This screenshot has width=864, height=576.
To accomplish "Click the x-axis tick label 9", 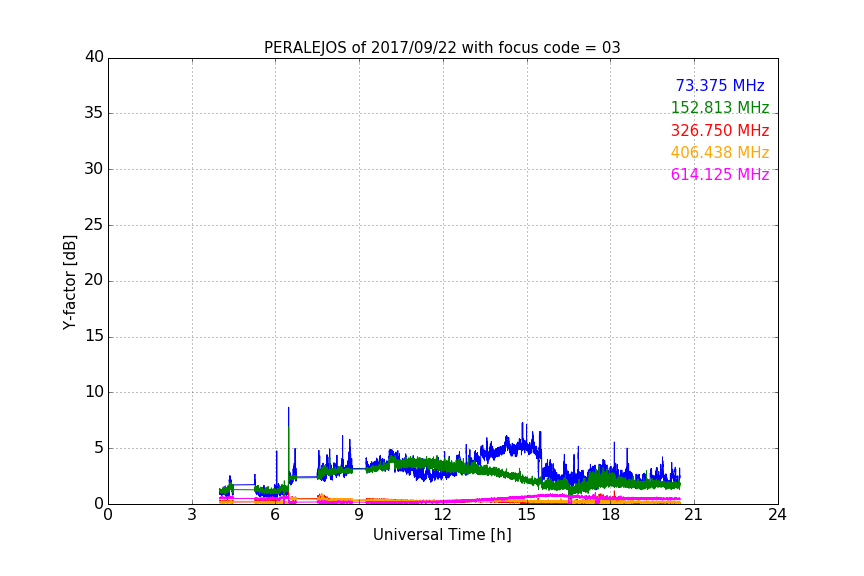I will [359, 515].
